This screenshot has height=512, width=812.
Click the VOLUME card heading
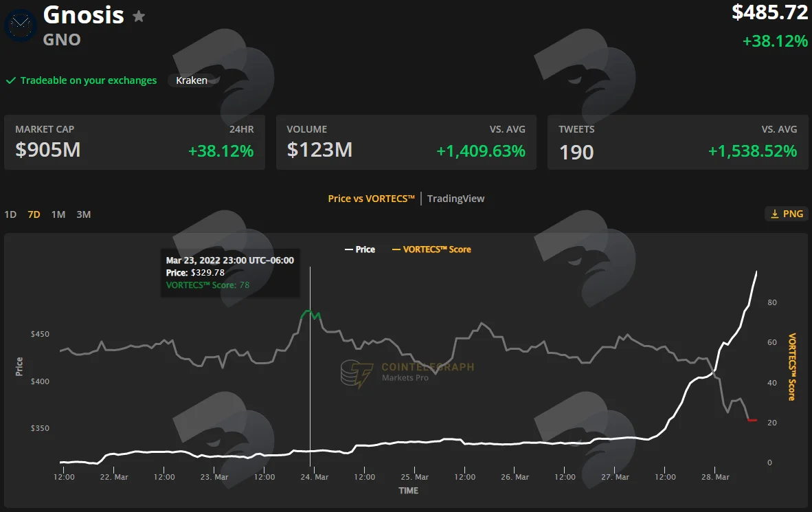(306, 129)
